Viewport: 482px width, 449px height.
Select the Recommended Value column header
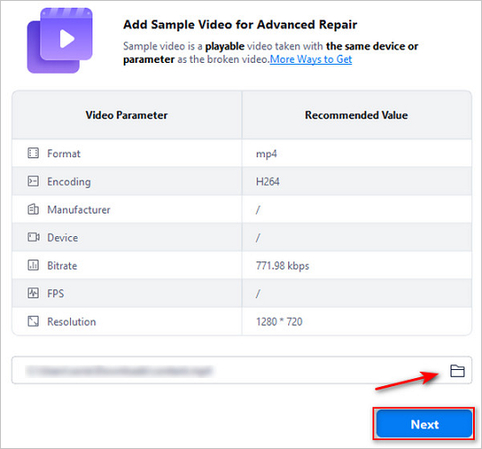[356, 115]
